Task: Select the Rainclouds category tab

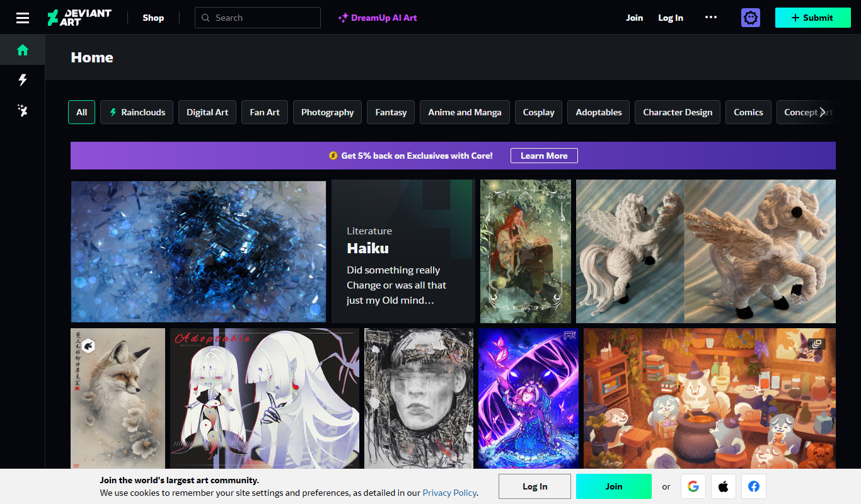Action: click(137, 112)
